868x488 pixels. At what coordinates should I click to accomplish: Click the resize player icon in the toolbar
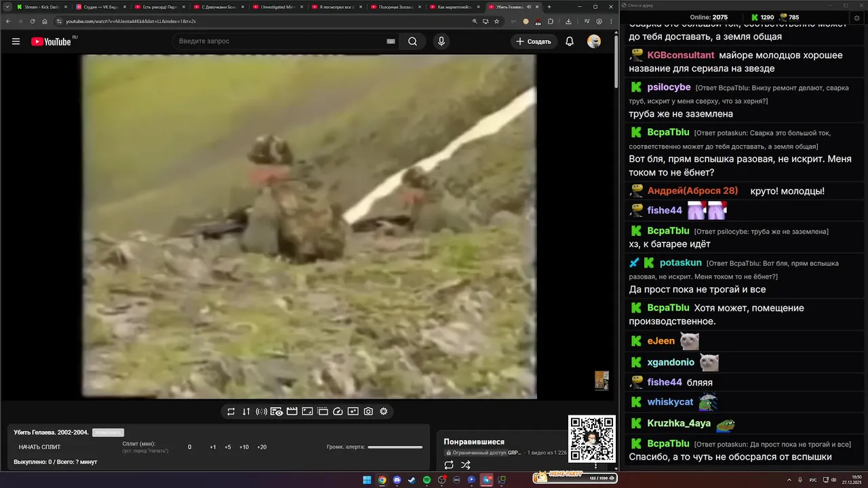307,411
